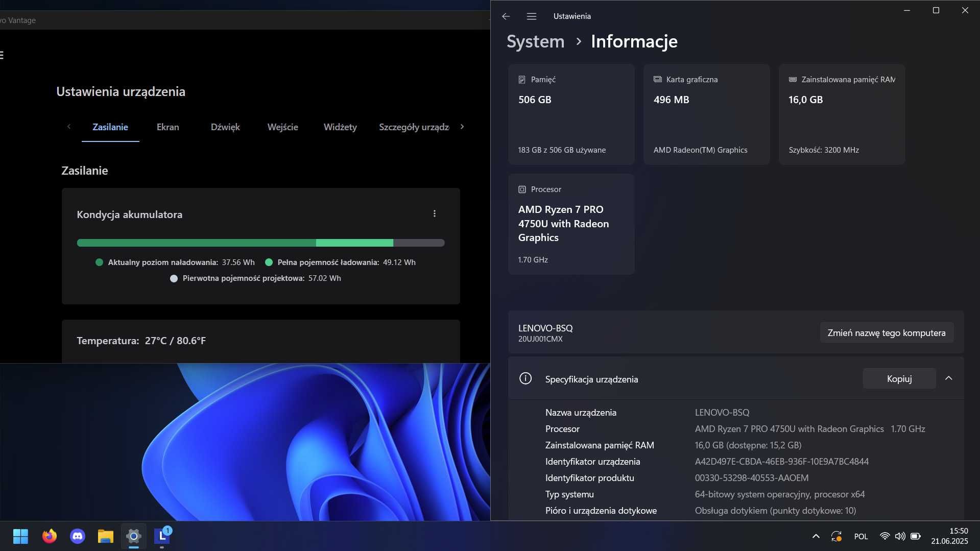Click the Karta graficzna card icon
This screenshot has width=980, height=551.
(x=657, y=79)
